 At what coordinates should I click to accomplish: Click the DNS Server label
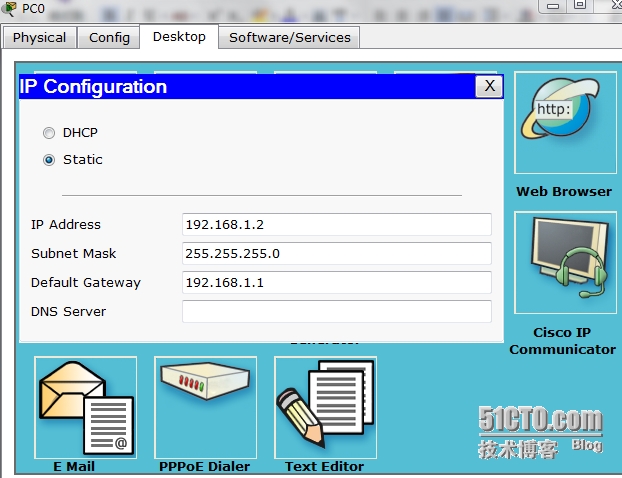click(x=69, y=312)
